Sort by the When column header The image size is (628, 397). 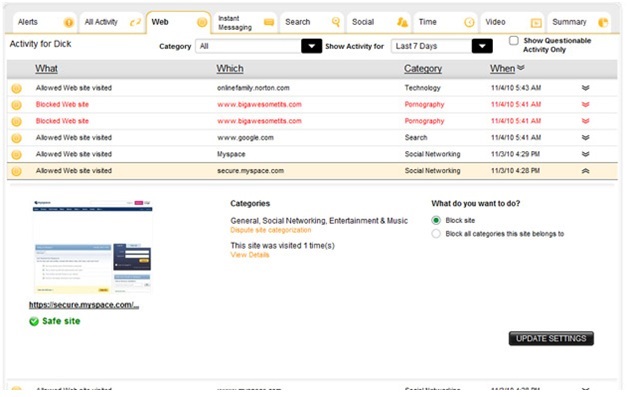coord(502,69)
